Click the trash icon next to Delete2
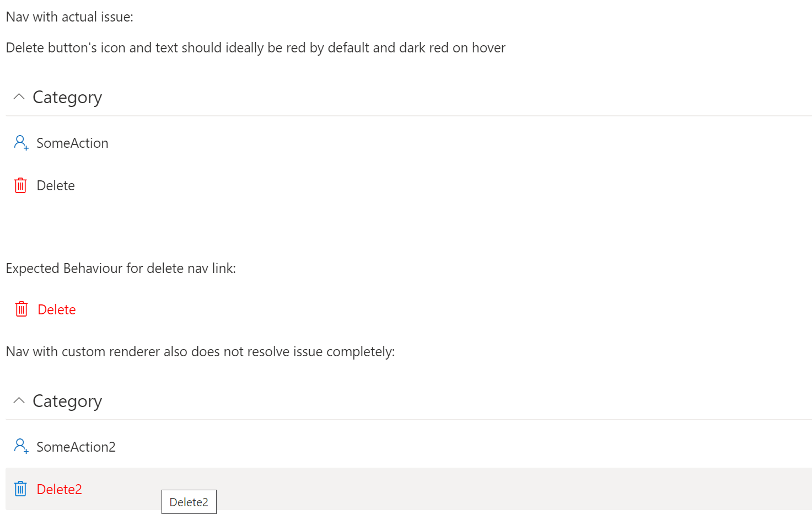The image size is (812, 525). point(20,489)
